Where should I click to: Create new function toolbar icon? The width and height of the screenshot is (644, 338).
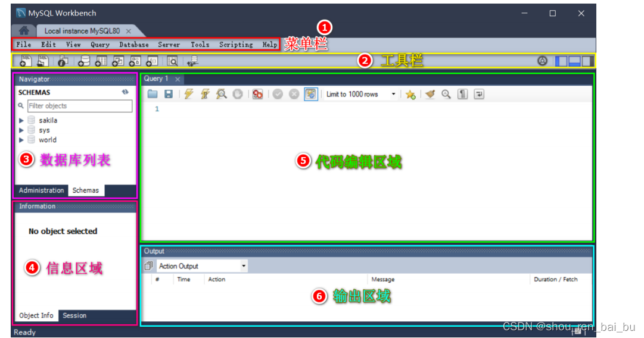152,61
